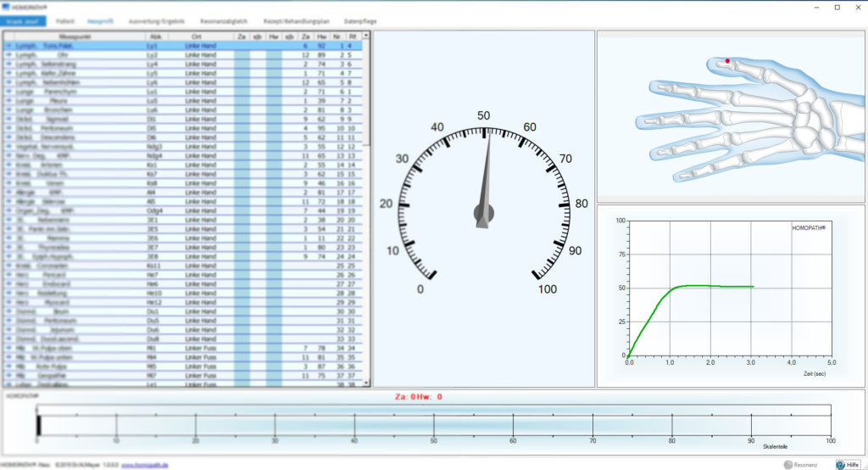This screenshot has width=868, height=470.
Task: Click the arrow icon of row Du8
Action: [8, 339]
